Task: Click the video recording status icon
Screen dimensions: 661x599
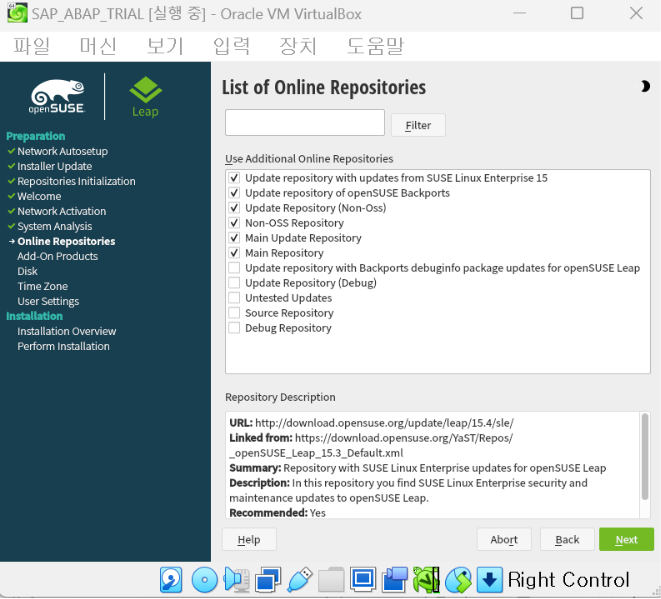Action: 395,580
